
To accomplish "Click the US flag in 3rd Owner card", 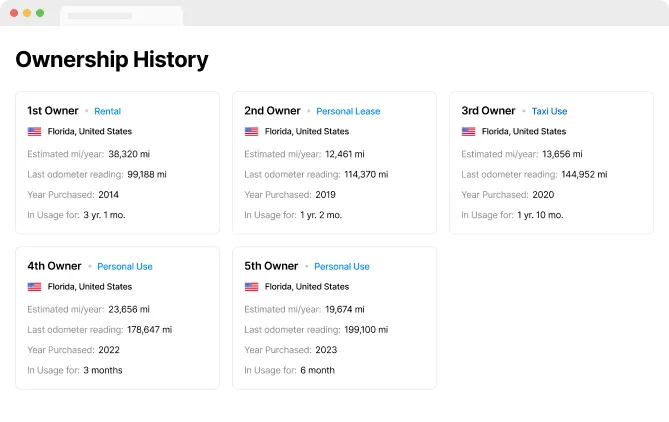I will [x=468, y=132].
